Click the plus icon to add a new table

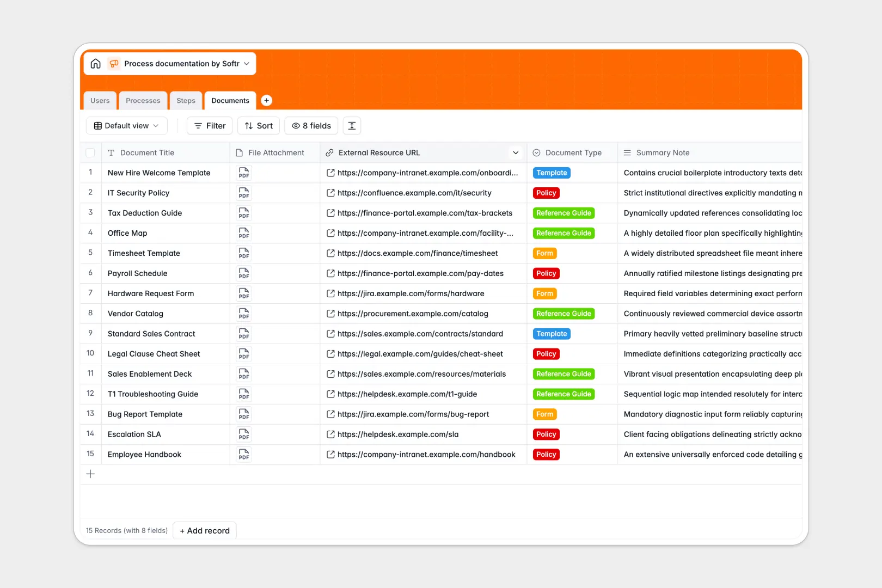266,100
